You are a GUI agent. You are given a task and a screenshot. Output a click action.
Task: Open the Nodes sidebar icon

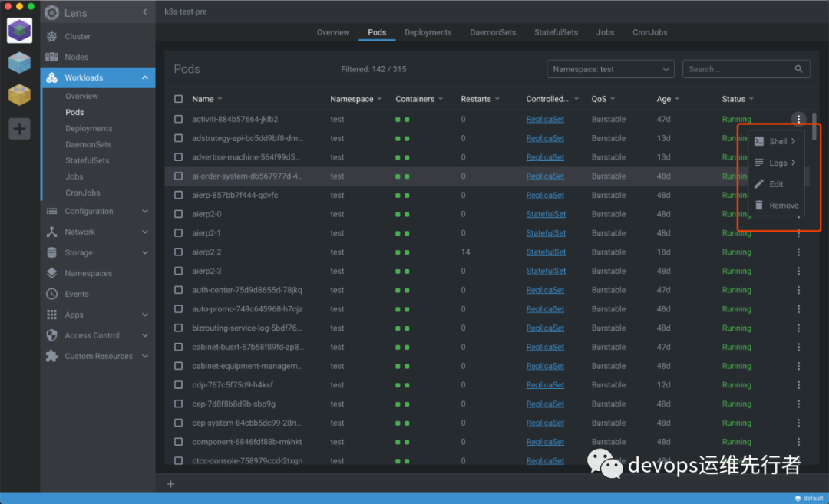coord(52,57)
